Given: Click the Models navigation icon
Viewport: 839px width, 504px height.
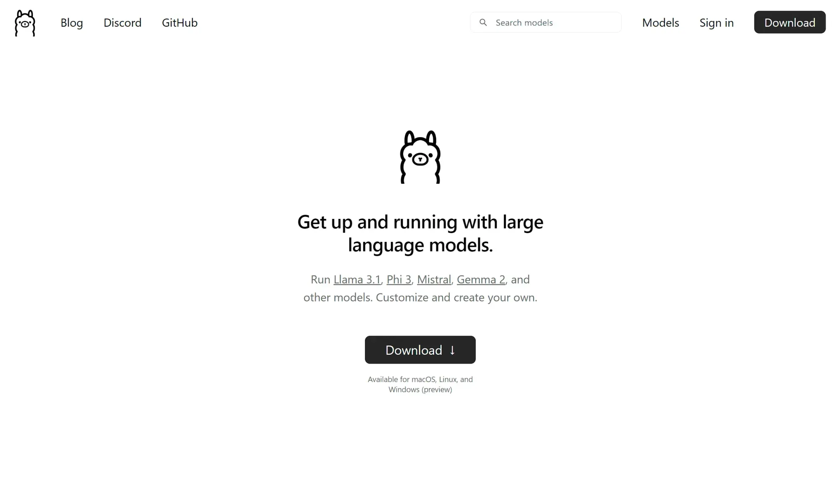Looking at the screenshot, I should (660, 22).
